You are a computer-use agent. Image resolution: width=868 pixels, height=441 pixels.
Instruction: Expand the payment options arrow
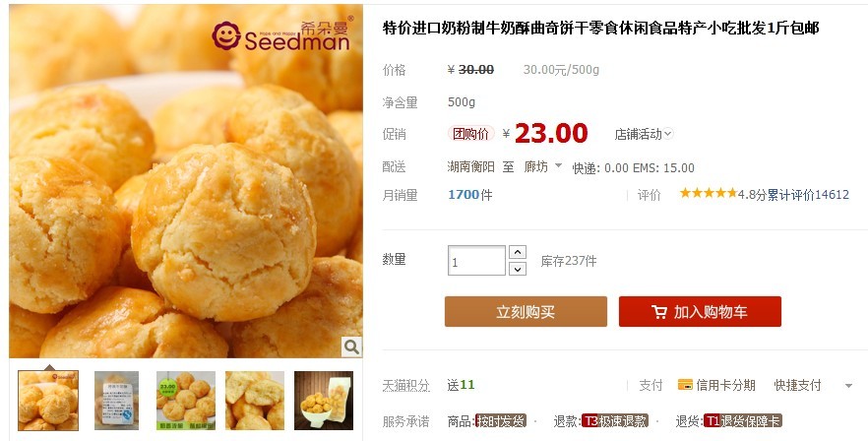(x=848, y=386)
